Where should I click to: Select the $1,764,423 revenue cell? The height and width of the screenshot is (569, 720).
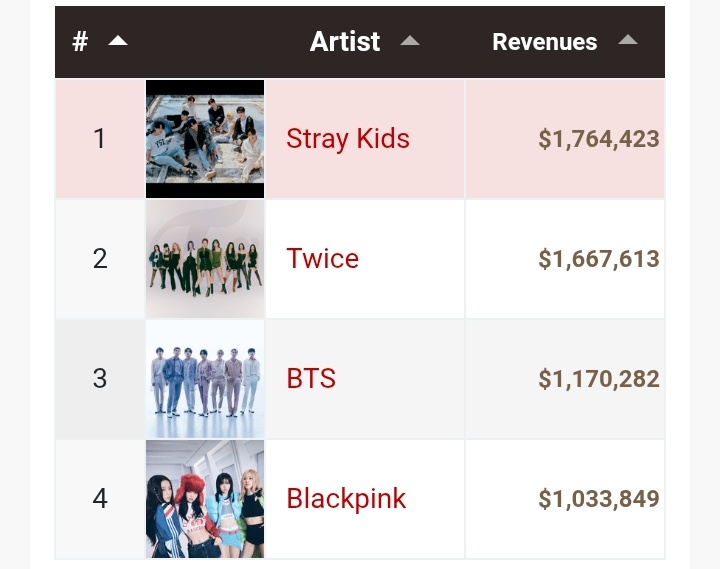click(565, 139)
